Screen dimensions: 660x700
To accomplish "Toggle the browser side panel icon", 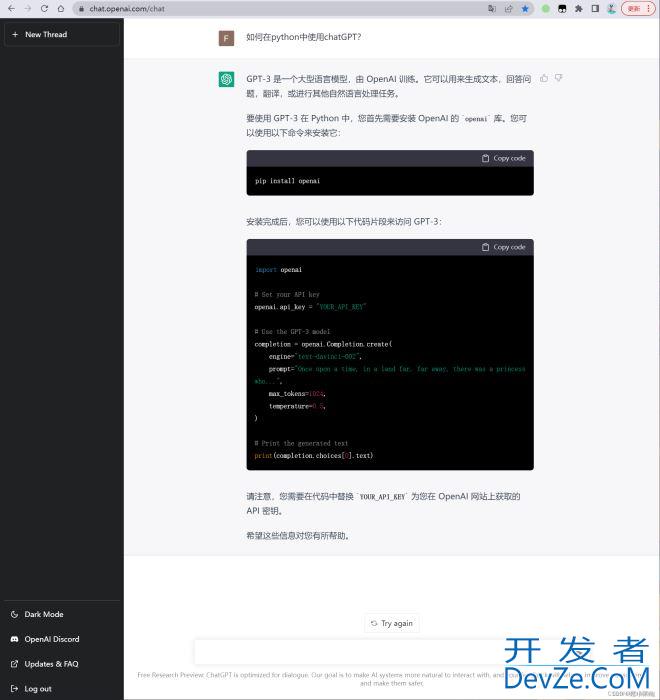I will (595, 8).
